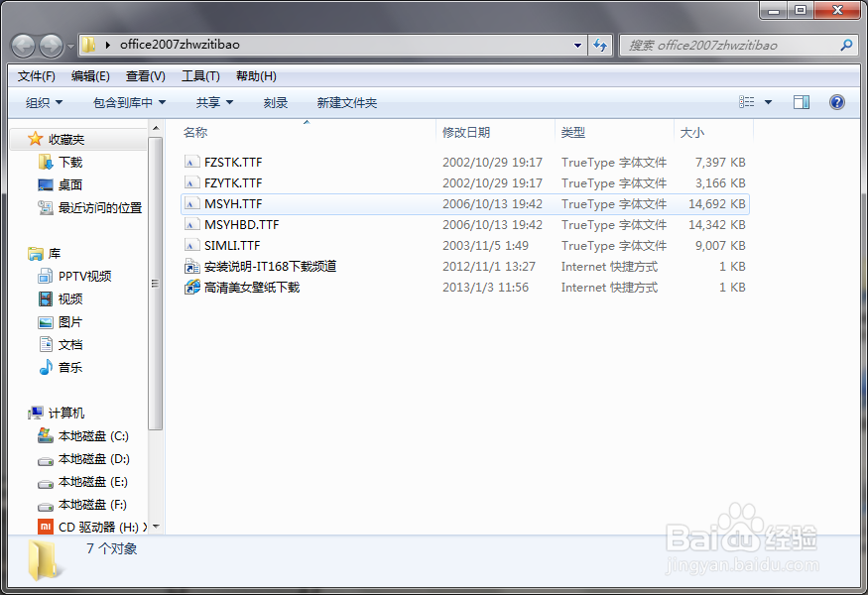
Task: Open the 音乐 library
Action: (x=70, y=368)
